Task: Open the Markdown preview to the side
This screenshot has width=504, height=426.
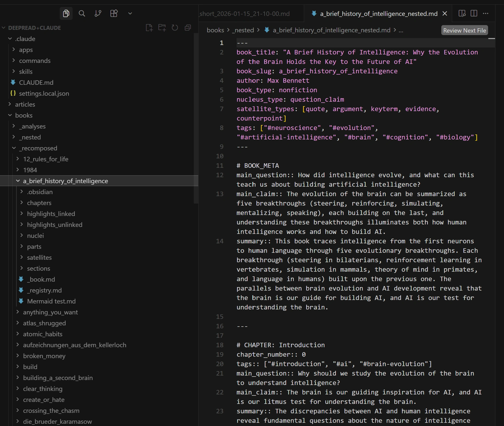Action: pyautogui.click(x=462, y=13)
